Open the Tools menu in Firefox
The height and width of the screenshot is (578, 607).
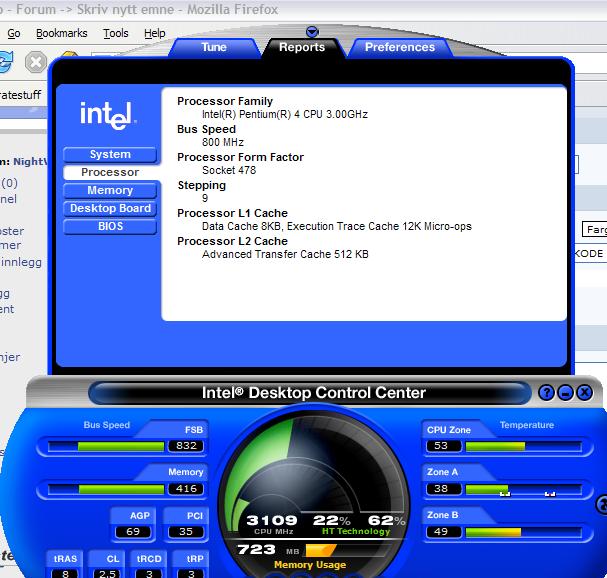click(x=115, y=33)
